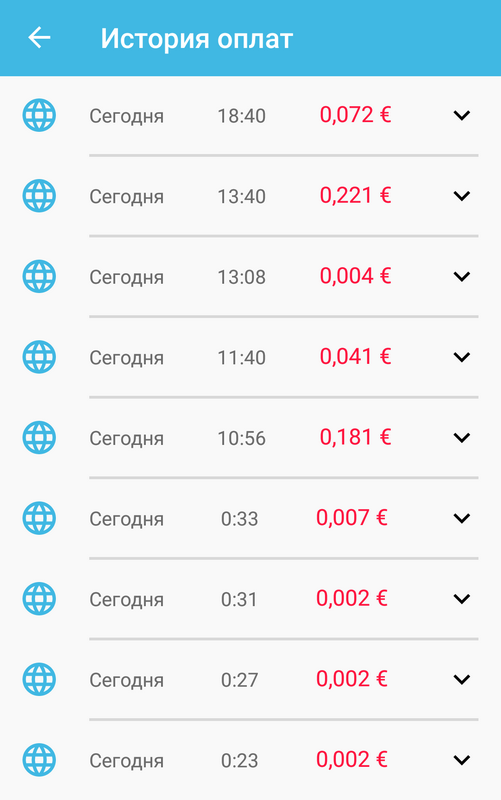Click globe icon for 13:40 payment
The height and width of the screenshot is (800, 501).
[x=39, y=196]
